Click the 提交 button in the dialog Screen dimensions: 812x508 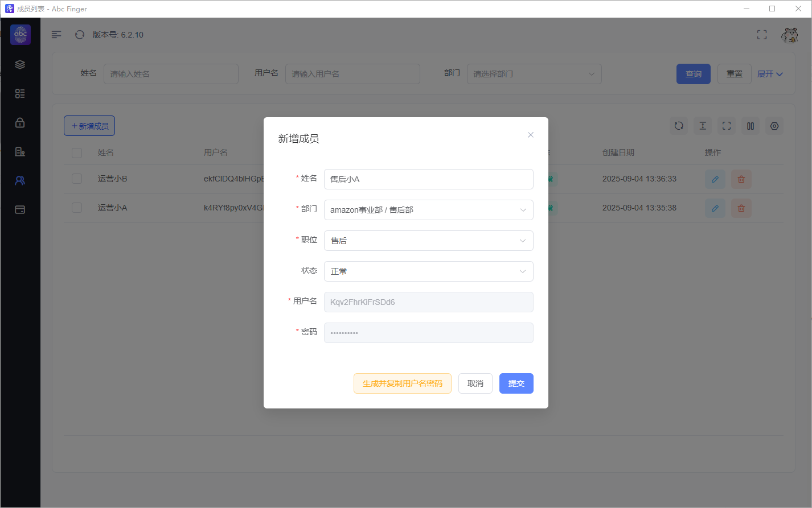516,383
